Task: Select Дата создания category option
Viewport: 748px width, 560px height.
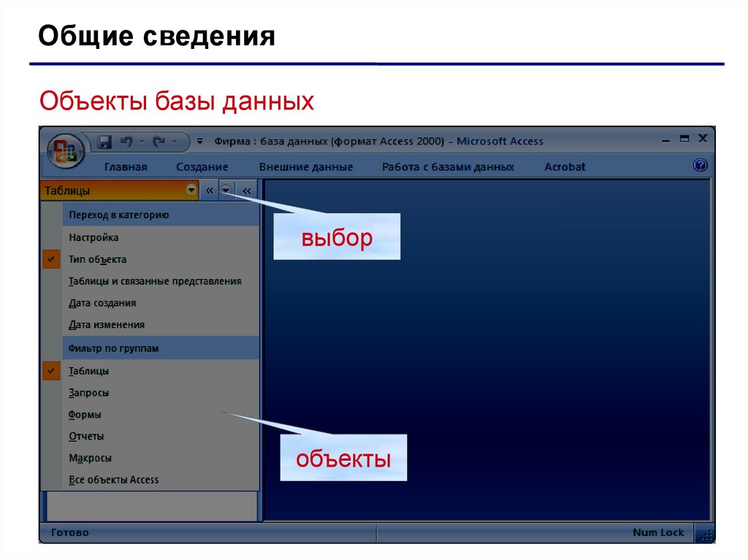Action: pyautogui.click(x=161, y=304)
